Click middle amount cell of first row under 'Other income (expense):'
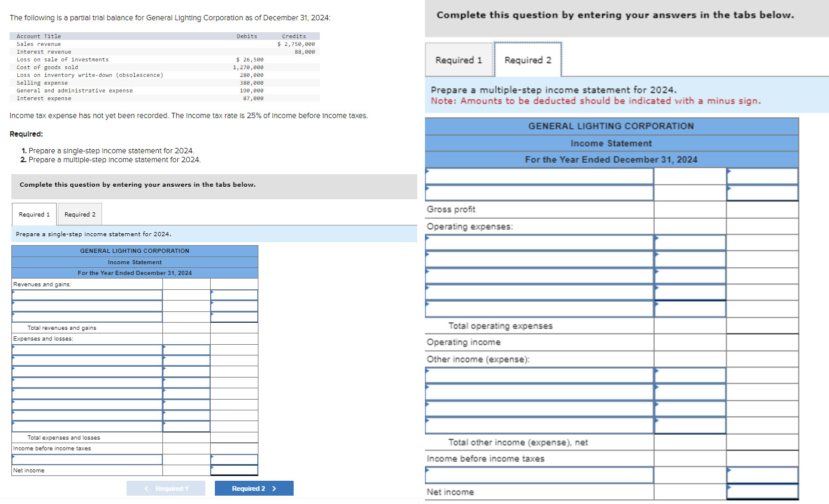 (690, 375)
